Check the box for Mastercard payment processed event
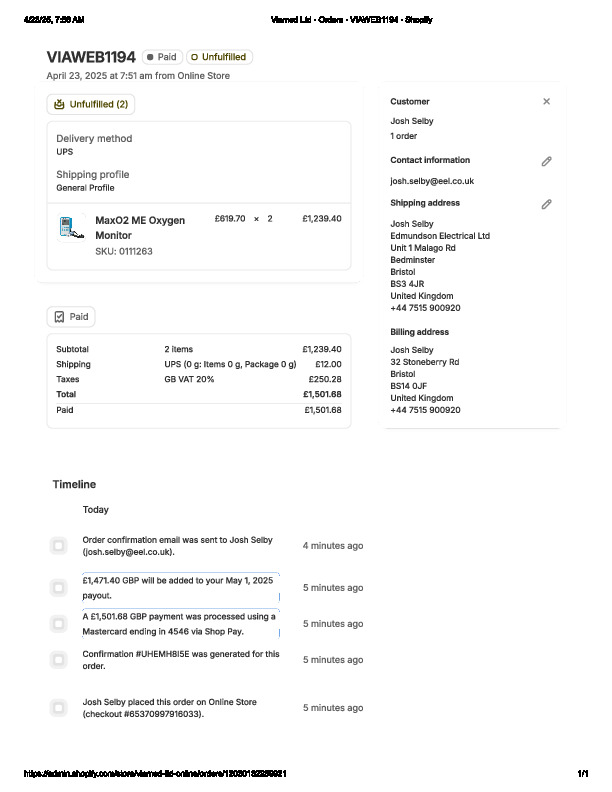 [x=58, y=624]
